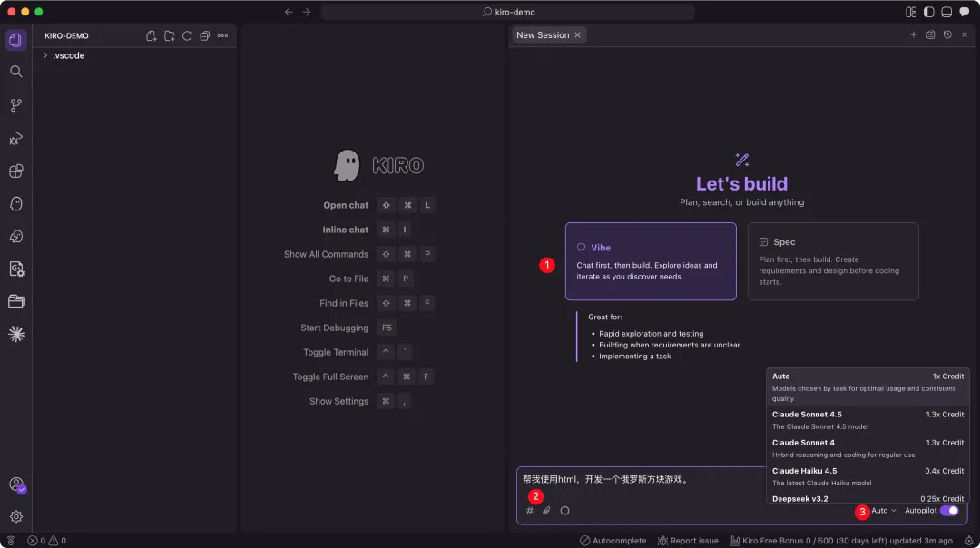Viewport: 980px width, 548px height.
Task: Open the Manage settings gear
Action: (16, 517)
